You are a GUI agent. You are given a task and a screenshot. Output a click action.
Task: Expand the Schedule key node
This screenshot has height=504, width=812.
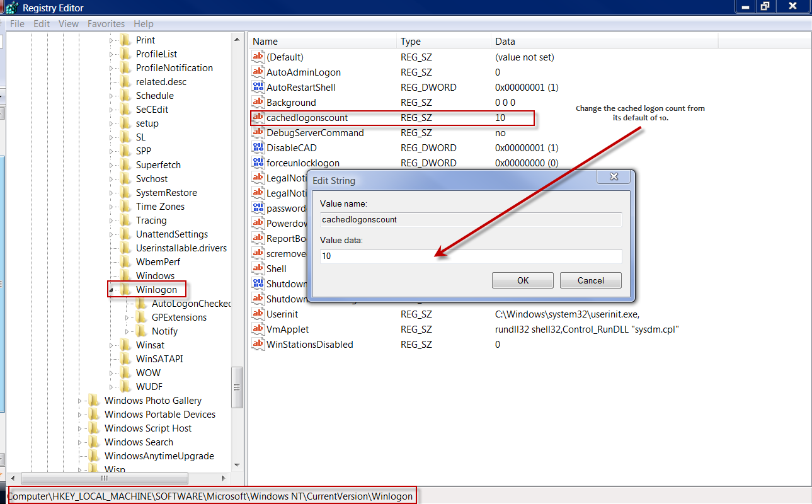(x=112, y=96)
